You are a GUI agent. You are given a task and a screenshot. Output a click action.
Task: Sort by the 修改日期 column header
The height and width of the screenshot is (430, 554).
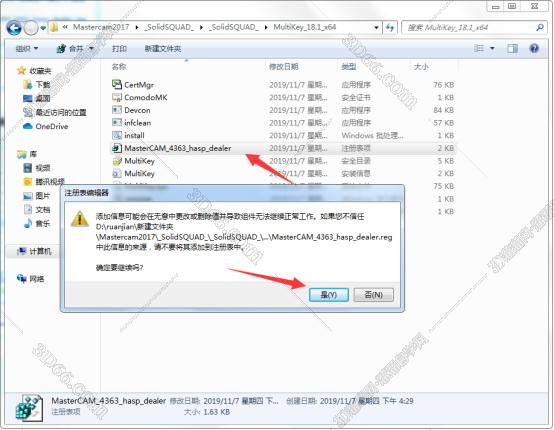(284, 66)
